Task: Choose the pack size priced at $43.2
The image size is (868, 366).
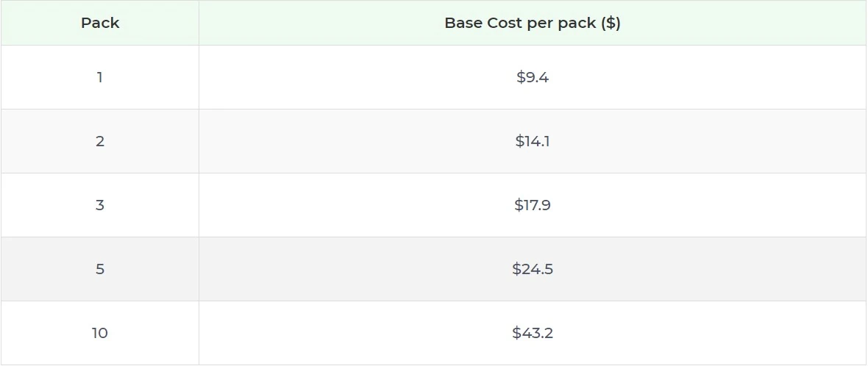Action: coord(100,333)
